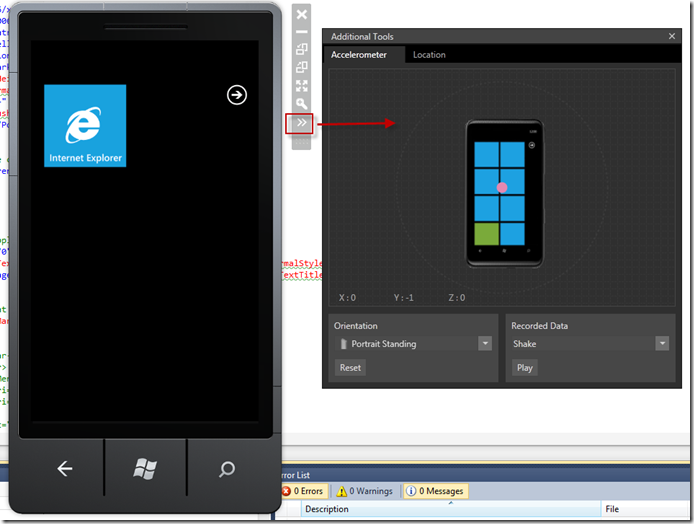The image size is (694, 524).
Task: Close the Additional Tools window
Action: [671, 36]
